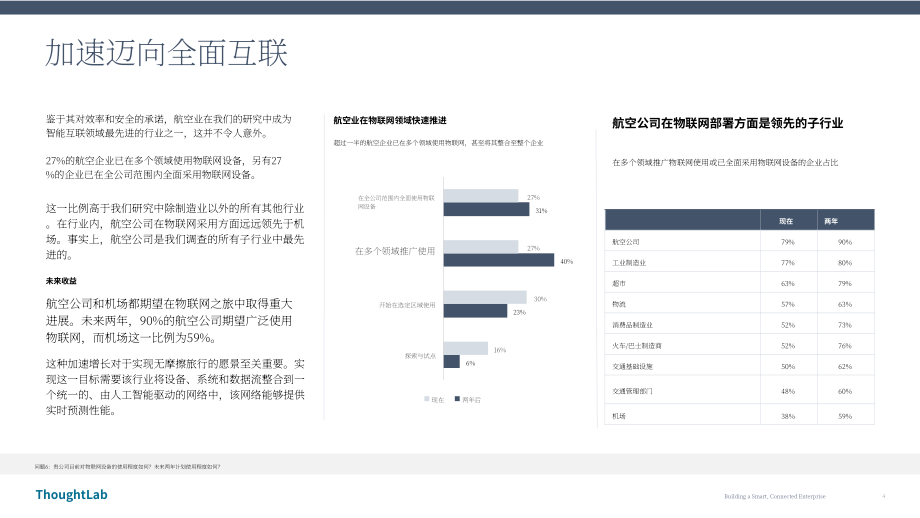
Task: Click the 80% cell in 工业制造业 row
Action: pos(845,263)
